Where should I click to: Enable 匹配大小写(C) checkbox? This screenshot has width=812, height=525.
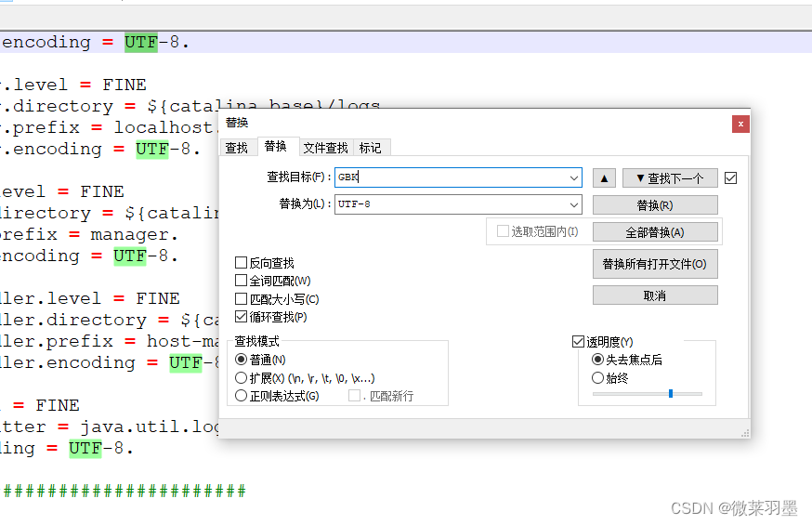(241, 299)
